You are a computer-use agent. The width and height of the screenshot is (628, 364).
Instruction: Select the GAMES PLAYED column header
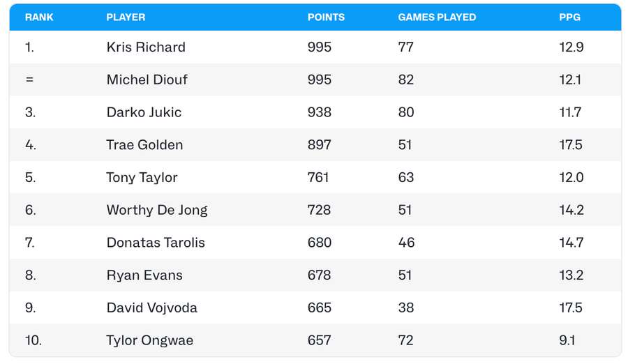point(437,17)
